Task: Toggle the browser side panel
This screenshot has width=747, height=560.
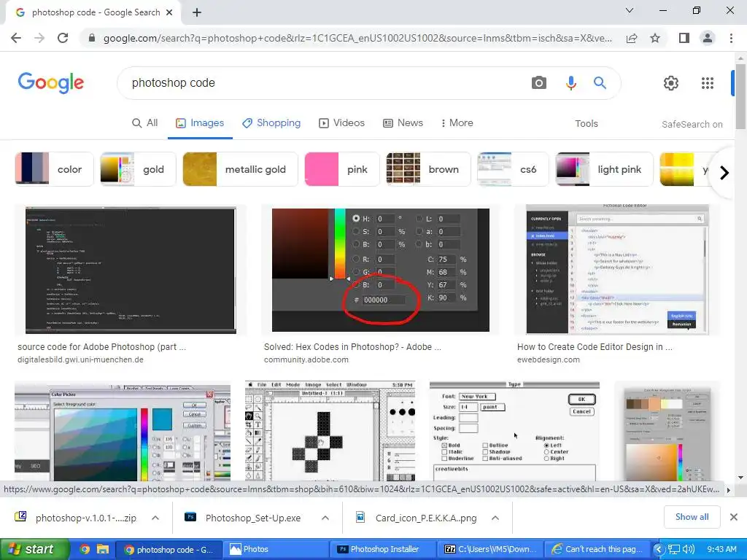Action: [684, 38]
